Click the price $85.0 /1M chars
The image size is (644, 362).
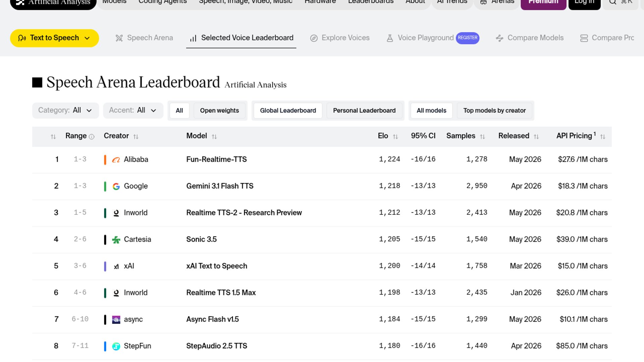coord(582,346)
